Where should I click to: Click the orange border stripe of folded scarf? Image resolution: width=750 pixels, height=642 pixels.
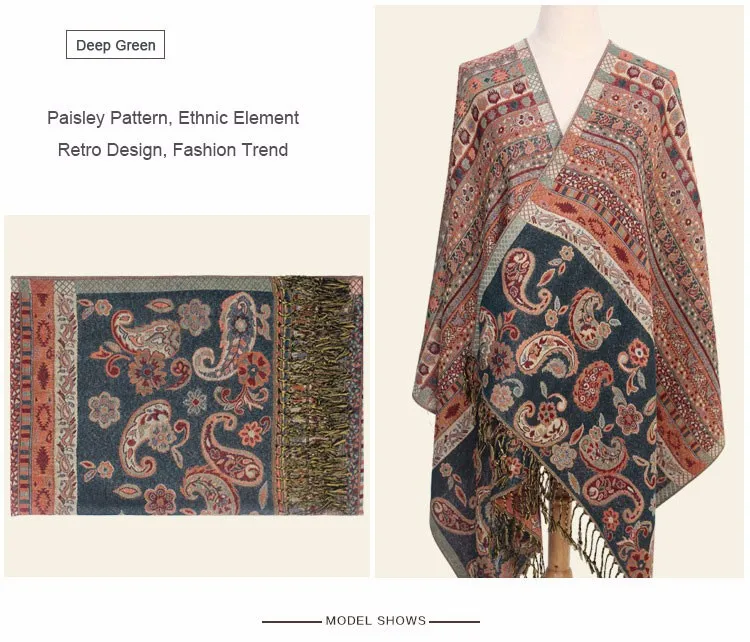42,397
